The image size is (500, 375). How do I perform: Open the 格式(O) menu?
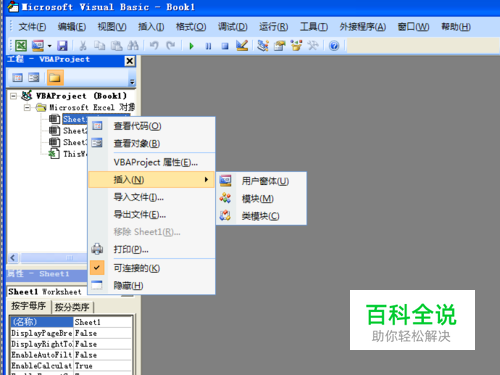[x=191, y=27]
